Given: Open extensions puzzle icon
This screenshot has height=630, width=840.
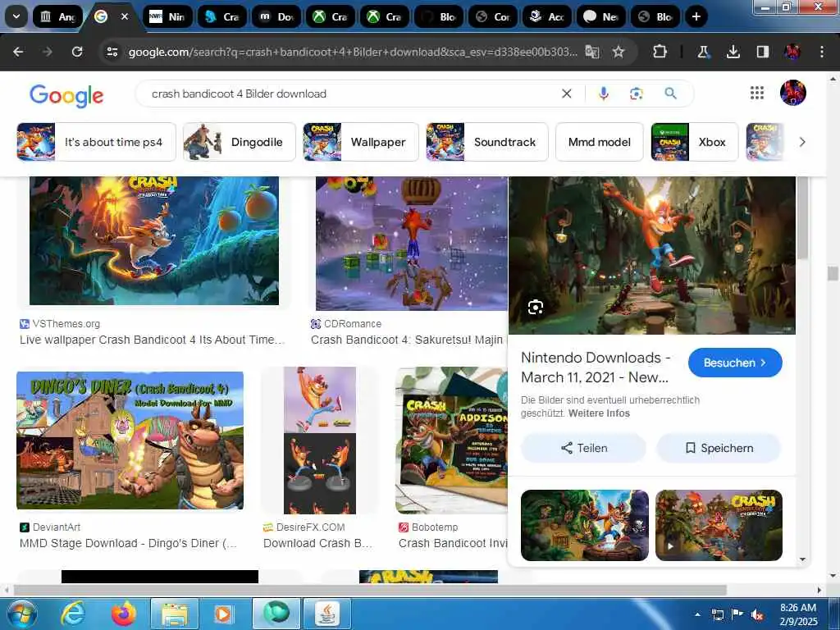Looking at the screenshot, I should pos(660,52).
